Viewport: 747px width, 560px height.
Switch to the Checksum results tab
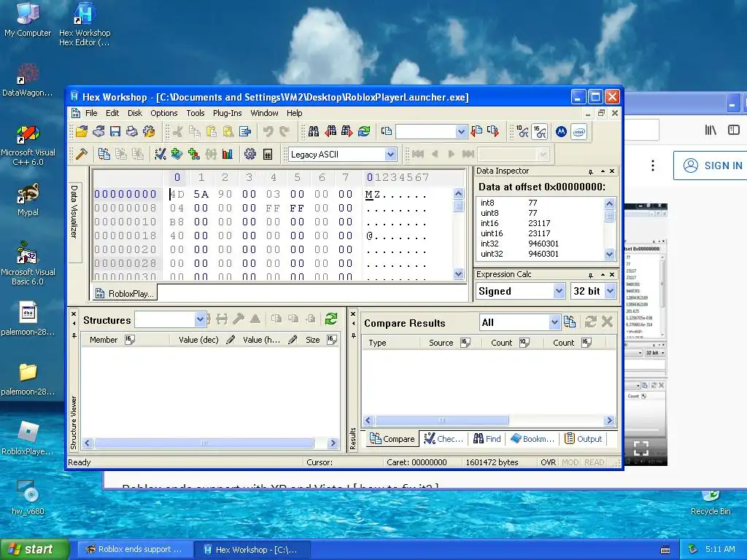(444, 438)
